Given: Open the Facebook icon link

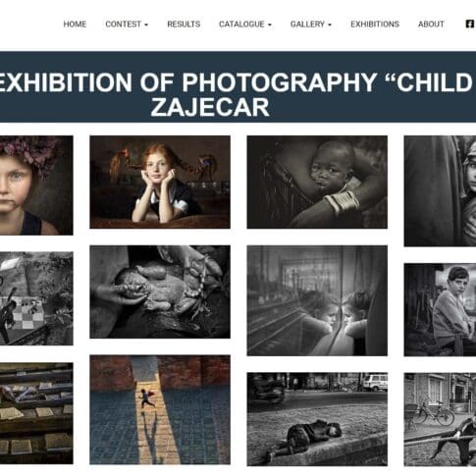Looking at the screenshot, I should [x=470, y=25].
